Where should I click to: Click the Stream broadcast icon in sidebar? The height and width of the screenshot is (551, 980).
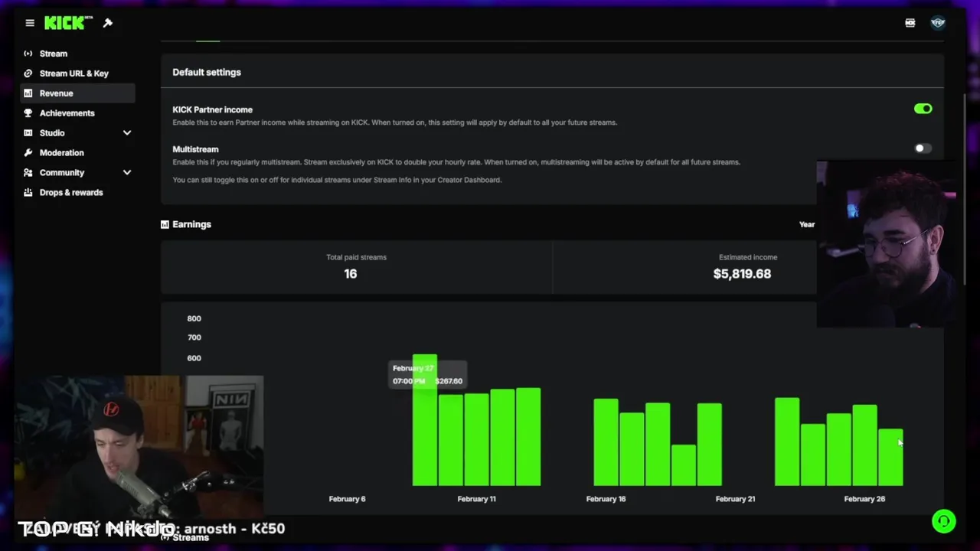pyautogui.click(x=28, y=54)
